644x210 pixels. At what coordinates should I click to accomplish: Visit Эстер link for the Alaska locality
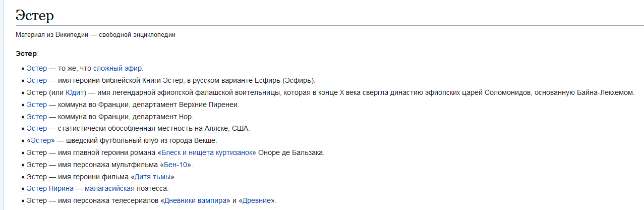[x=36, y=129]
